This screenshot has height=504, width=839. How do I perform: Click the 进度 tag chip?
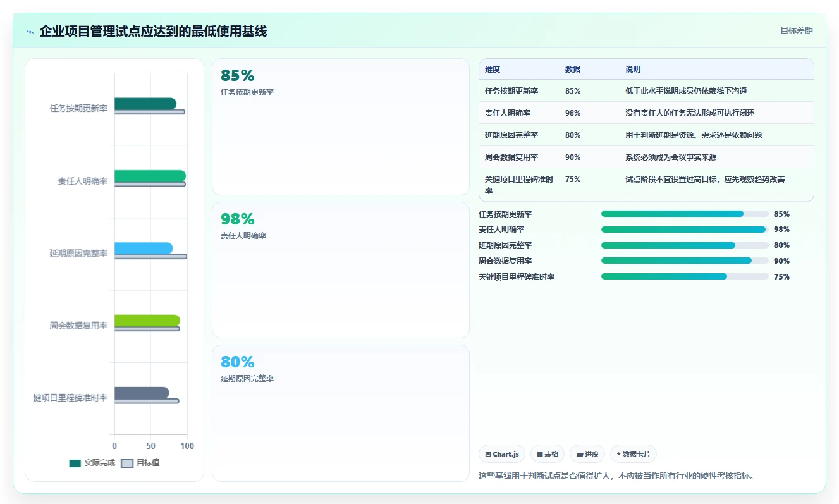pyautogui.click(x=587, y=454)
